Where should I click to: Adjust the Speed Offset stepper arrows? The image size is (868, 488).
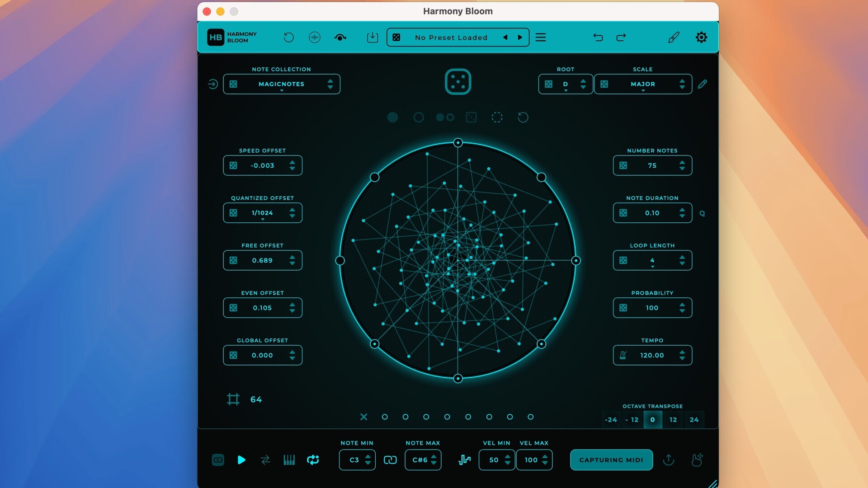click(x=292, y=165)
